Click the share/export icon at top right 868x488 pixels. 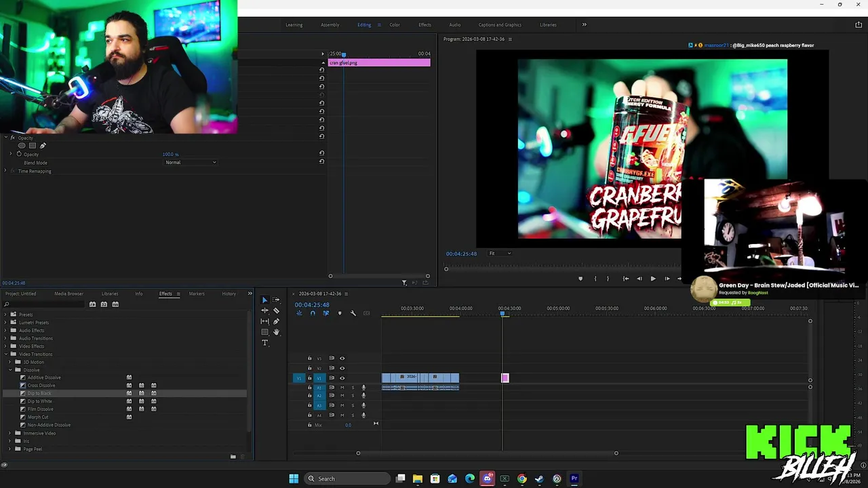[859, 25]
